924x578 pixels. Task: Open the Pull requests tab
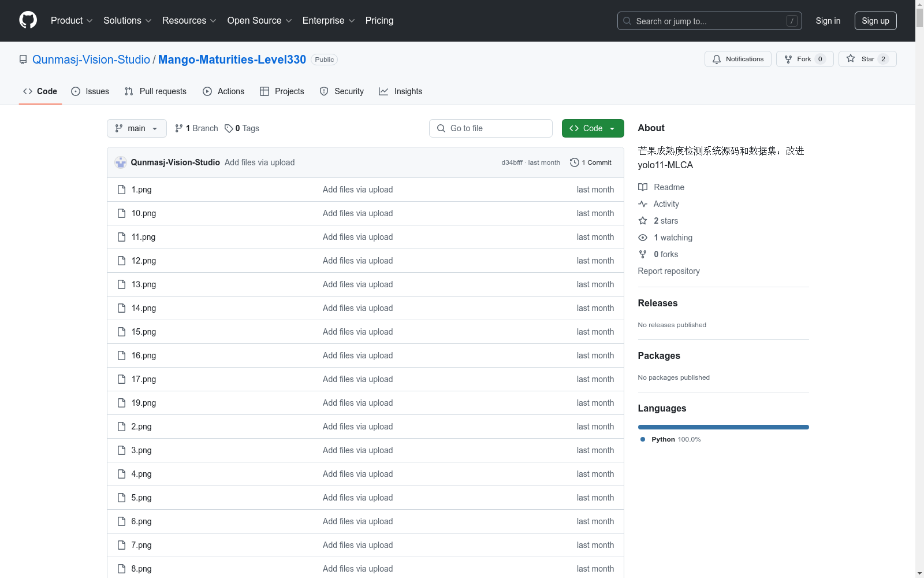[x=155, y=91]
